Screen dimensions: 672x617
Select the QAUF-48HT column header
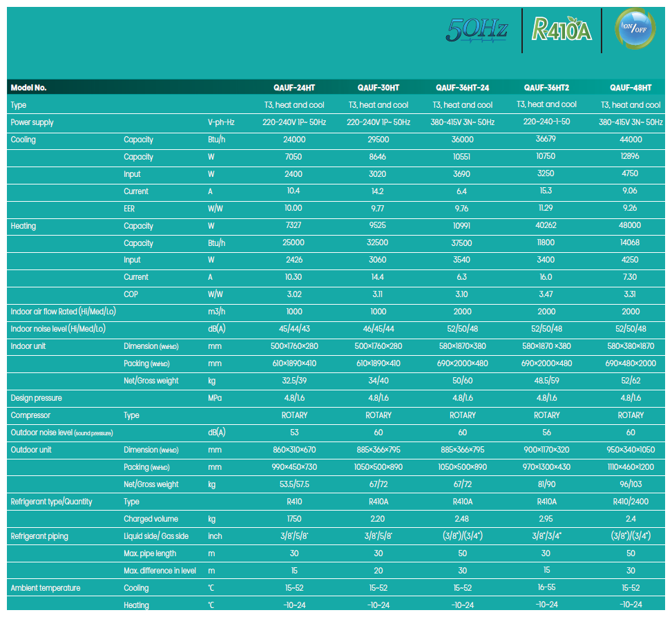631,88
